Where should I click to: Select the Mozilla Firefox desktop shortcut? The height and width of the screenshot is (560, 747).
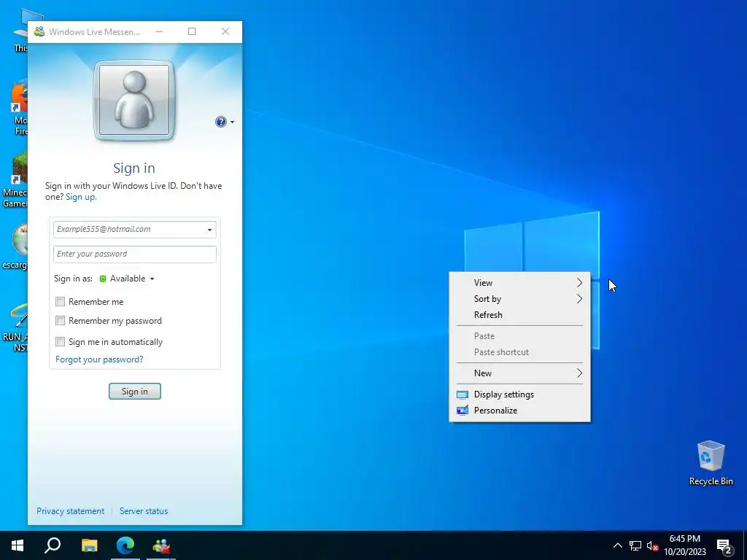coord(20,108)
